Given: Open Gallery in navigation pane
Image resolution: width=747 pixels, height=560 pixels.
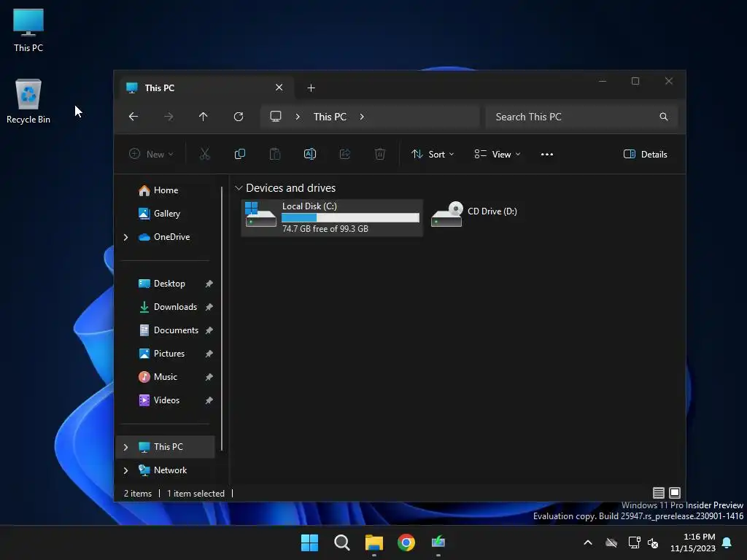Looking at the screenshot, I should click(x=166, y=214).
